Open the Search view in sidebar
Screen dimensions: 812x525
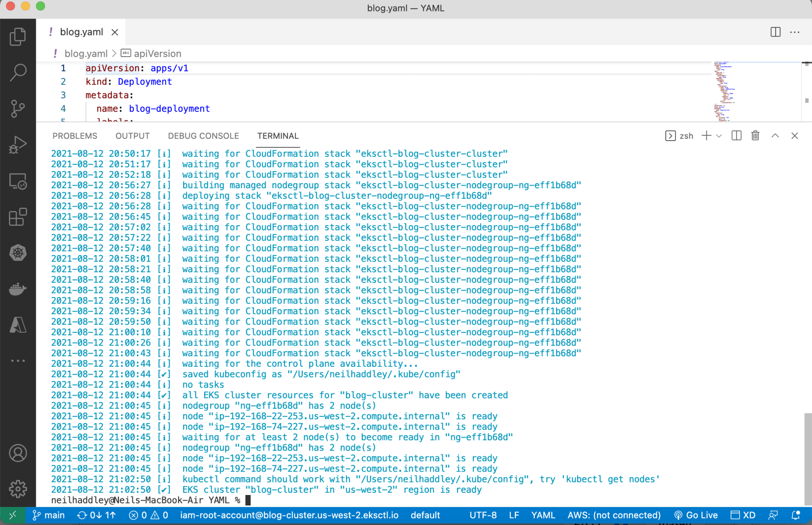coord(18,72)
